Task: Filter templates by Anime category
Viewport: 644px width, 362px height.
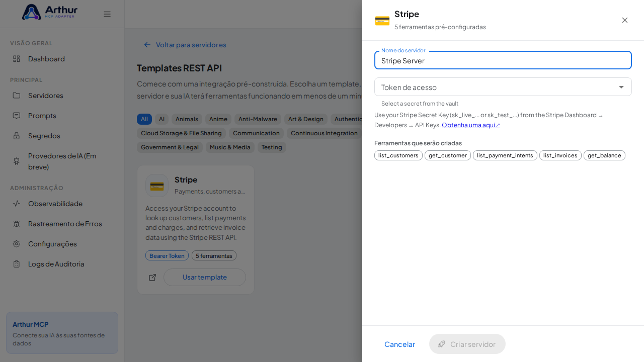Action: pyautogui.click(x=218, y=119)
